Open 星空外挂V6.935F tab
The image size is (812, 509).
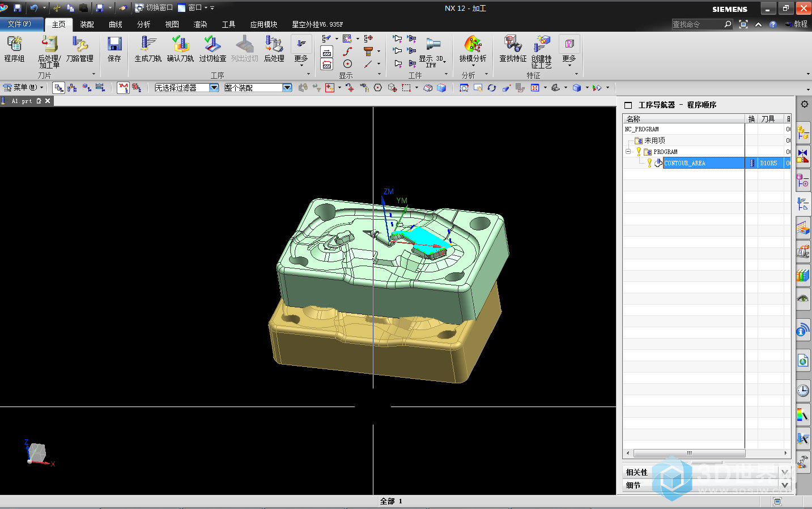[317, 24]
